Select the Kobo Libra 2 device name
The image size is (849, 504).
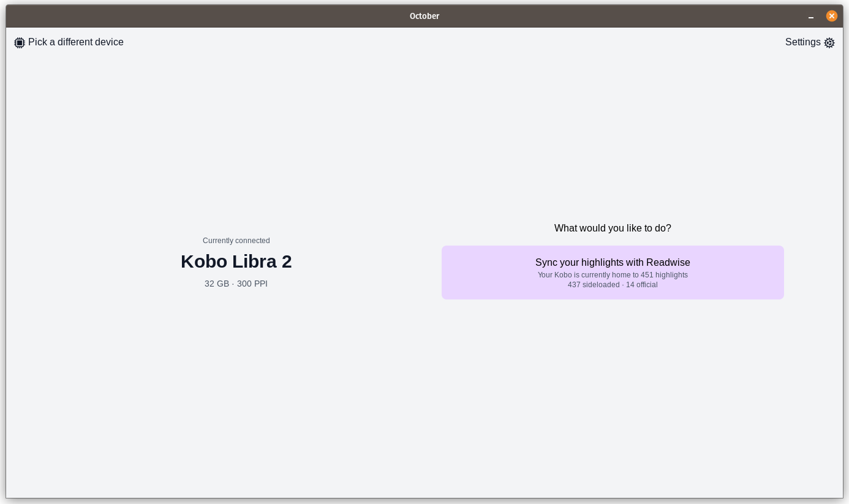(x=236, y=261)
